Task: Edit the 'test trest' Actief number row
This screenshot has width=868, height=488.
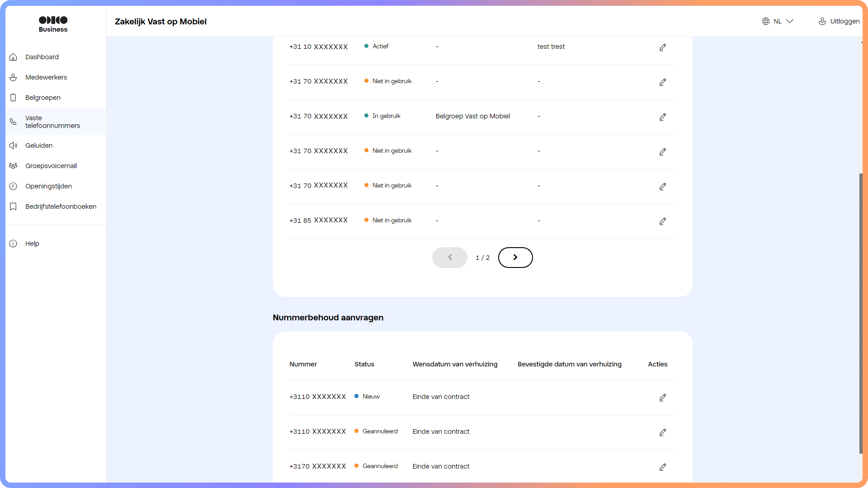Action: click(x=662, y=47)
